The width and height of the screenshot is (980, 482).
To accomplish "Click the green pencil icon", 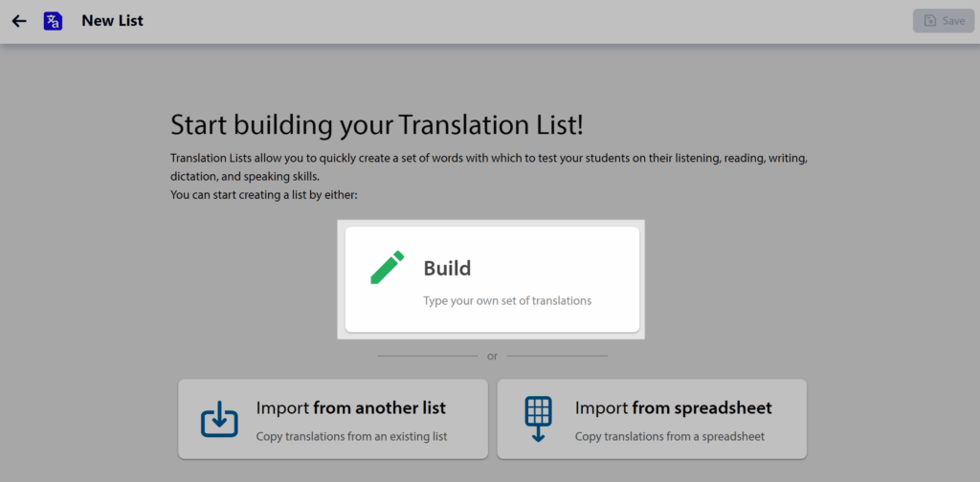I will pyautogui.click(x=388, y=268).
